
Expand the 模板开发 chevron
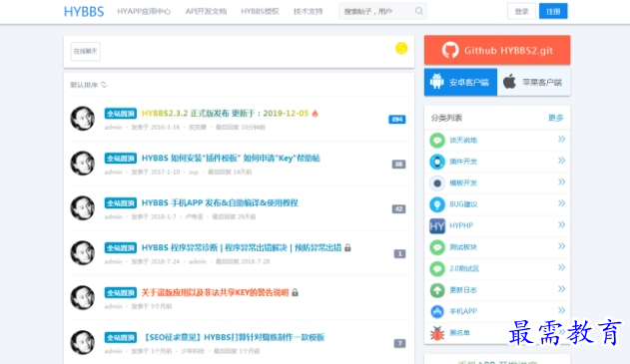coord(561,182)
